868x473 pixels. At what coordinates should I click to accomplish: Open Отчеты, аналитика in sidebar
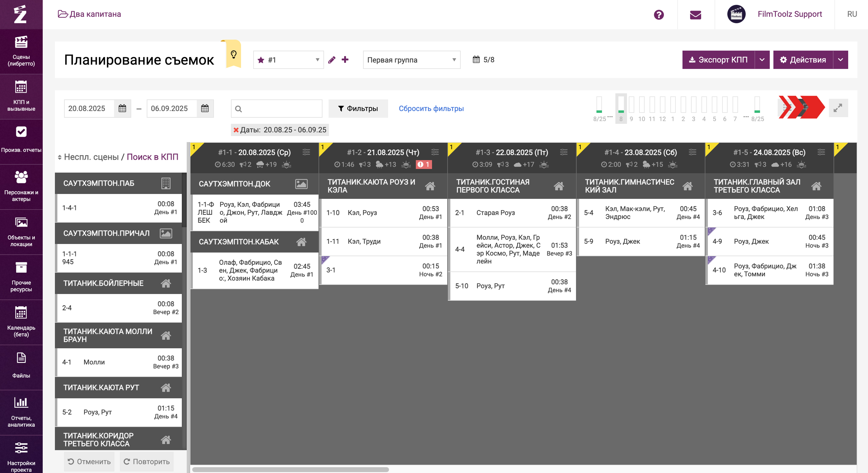tap(21, 413)
